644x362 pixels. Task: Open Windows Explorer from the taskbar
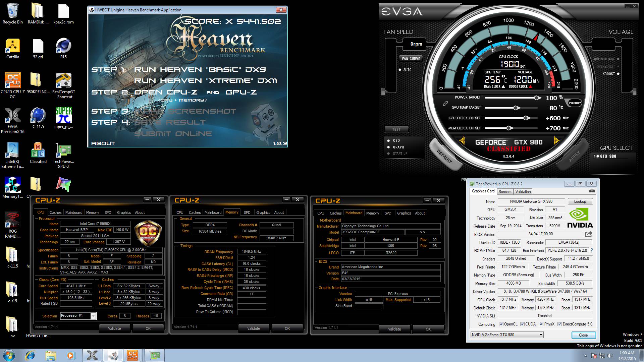tap(51, 355)
